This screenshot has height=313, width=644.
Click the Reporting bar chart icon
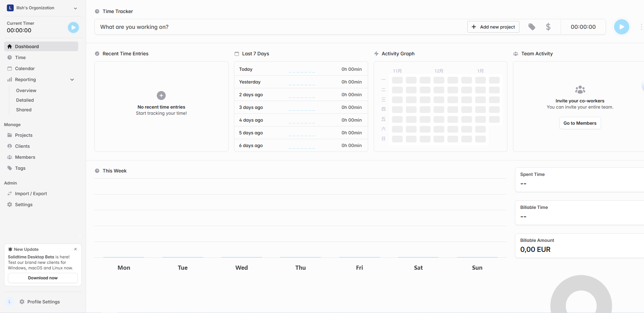coord(10,79)
